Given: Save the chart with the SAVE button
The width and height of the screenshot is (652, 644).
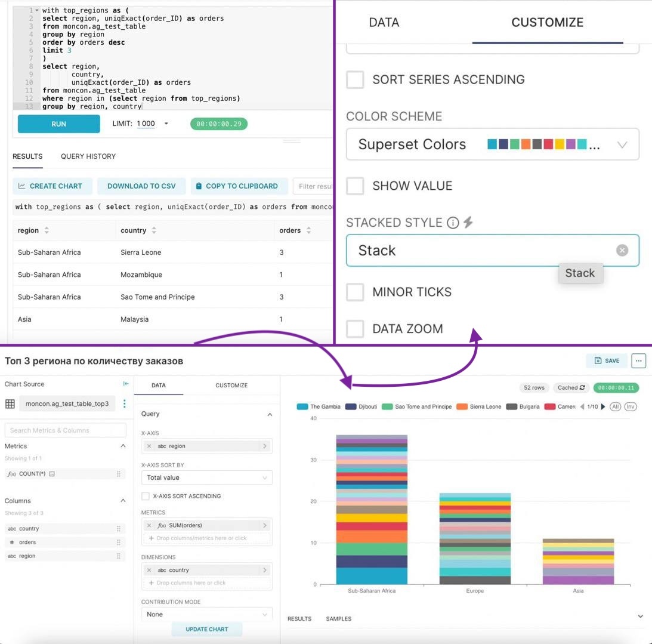Looking at the screenshot, I should point(607,360).
